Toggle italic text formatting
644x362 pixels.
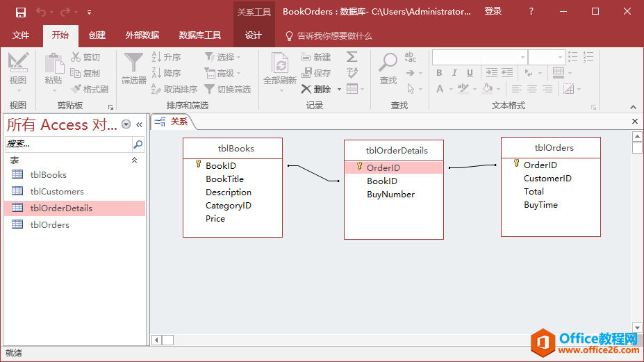tap(454, 73)
